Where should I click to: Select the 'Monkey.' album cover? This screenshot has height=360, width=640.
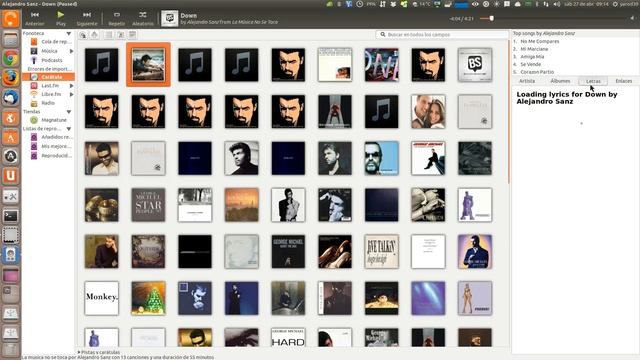102,298
